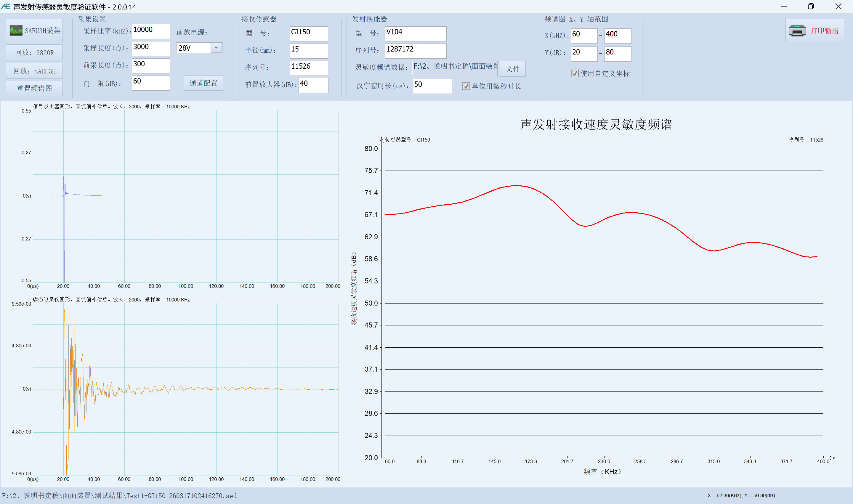This screenshot has height=504, width=853.
Task: Click the X(kHZ) maximum field 400
Action: (617, 36)
